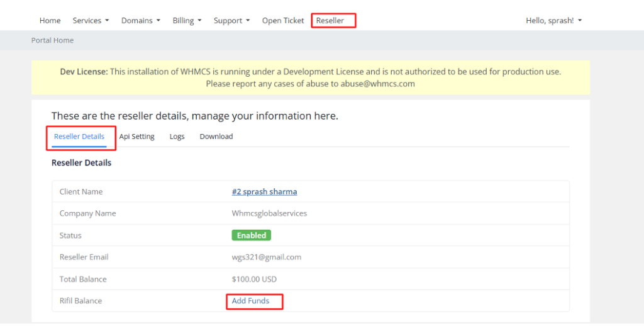The width and height of the screenshot is (644, 326).
Task: Click the Add Funds link
Action: [x=250, y=301]
